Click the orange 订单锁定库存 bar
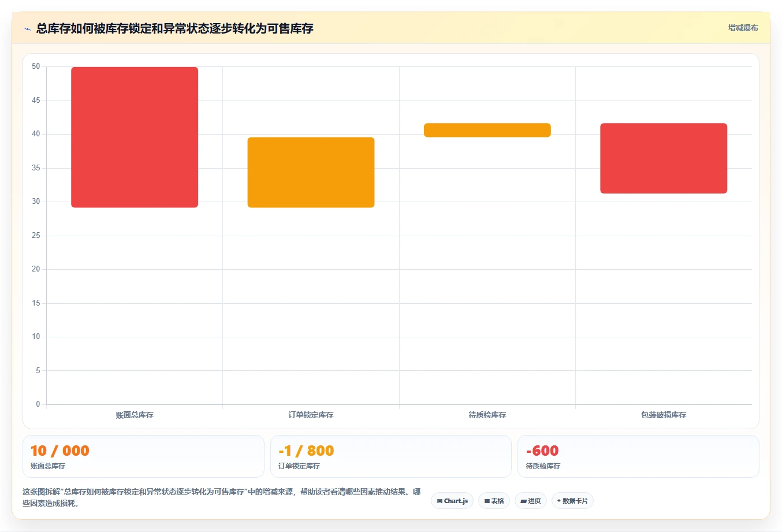 (311, 172)
